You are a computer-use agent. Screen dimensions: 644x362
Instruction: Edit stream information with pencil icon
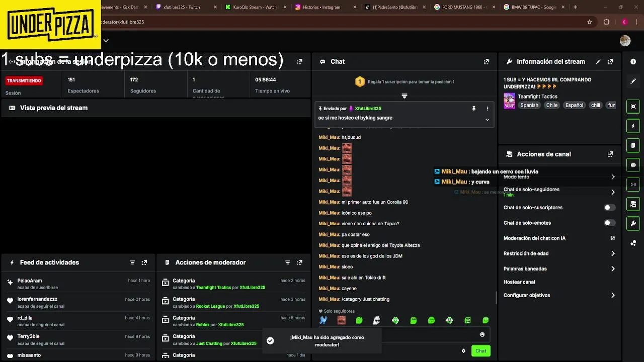pos(598,61)
